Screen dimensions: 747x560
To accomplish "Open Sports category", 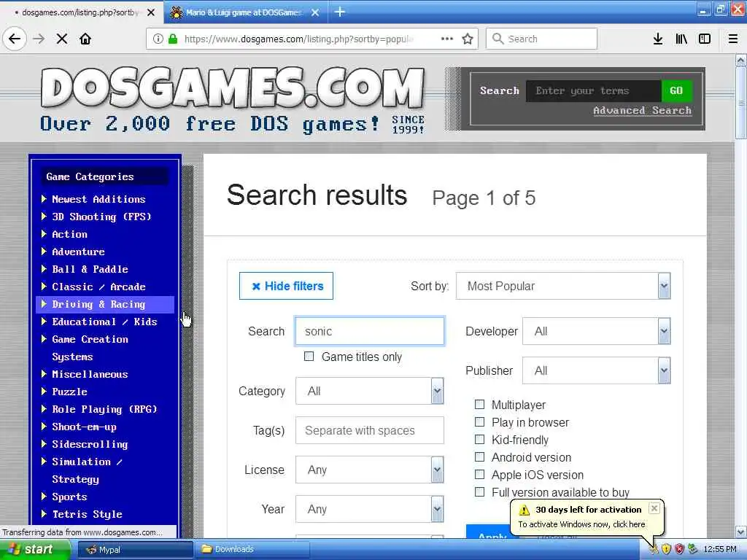I will pos(69,497).
